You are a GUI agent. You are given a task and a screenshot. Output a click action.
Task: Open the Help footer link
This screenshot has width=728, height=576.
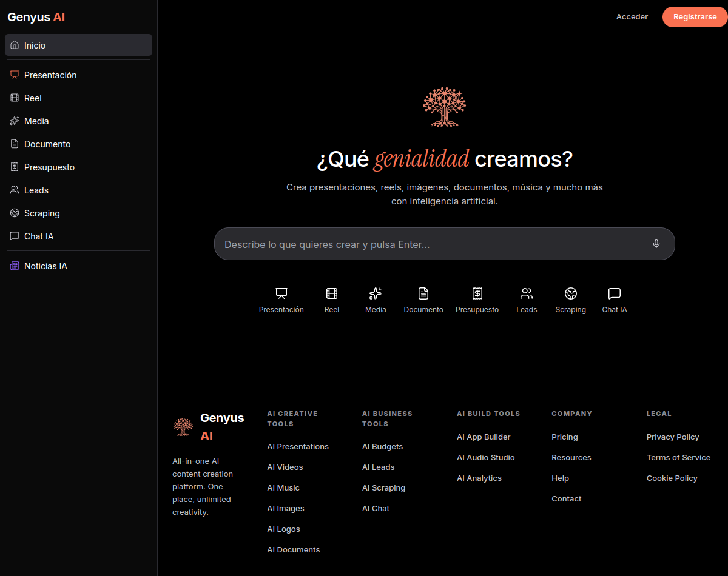point(561,478)
